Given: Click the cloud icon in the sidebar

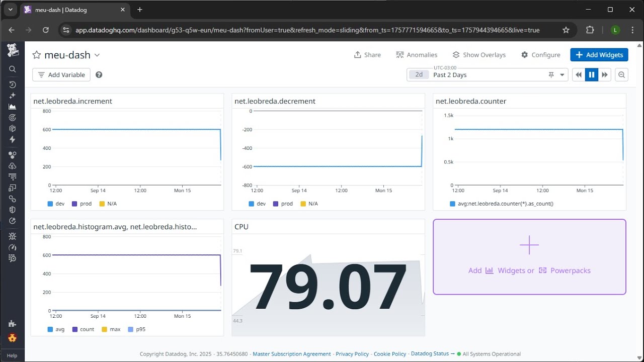Looking at the screenshot, I should click(x=13, y=166).
